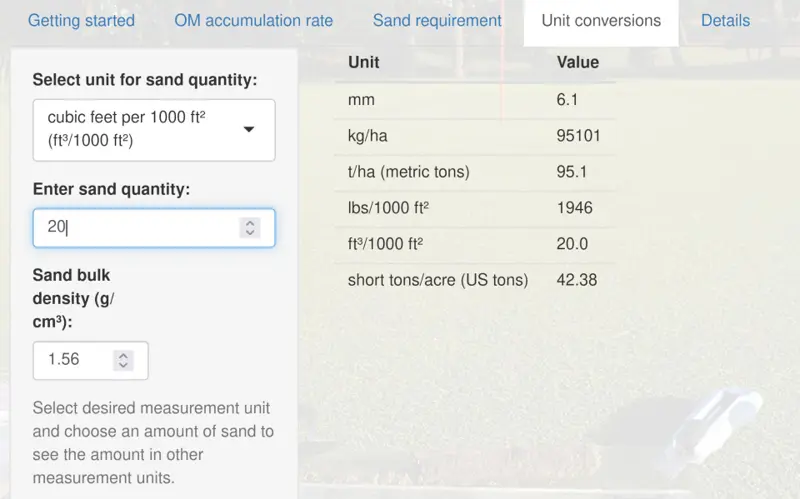Click the value 95.1

(x=572, y=172)
